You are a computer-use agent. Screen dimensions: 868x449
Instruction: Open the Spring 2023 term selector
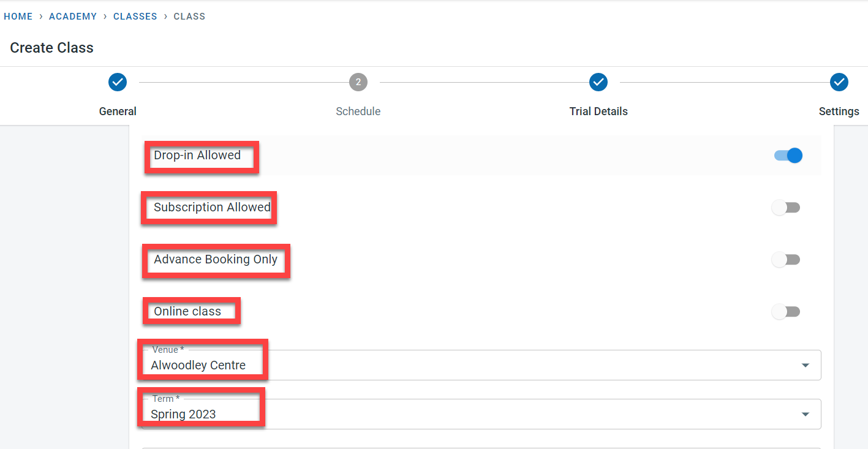[429, 414]
